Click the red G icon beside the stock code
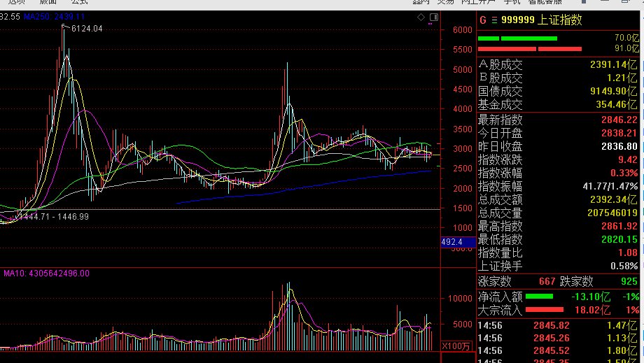The width and height of the screenshot is (644, 363). 482,20
